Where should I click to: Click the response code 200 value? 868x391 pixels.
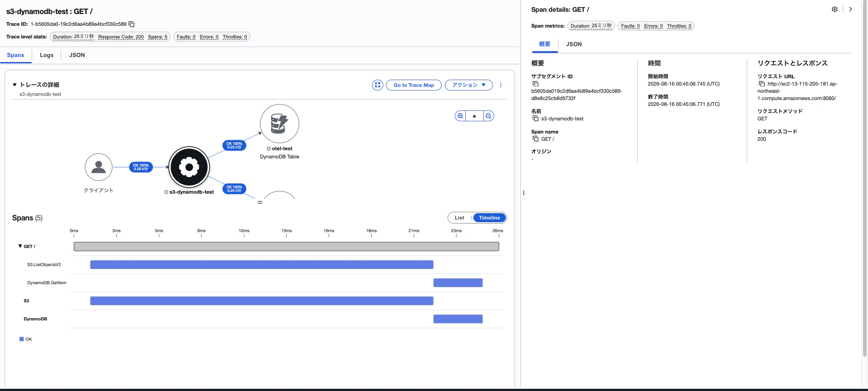pyautogui.click(x=762, y=139)
